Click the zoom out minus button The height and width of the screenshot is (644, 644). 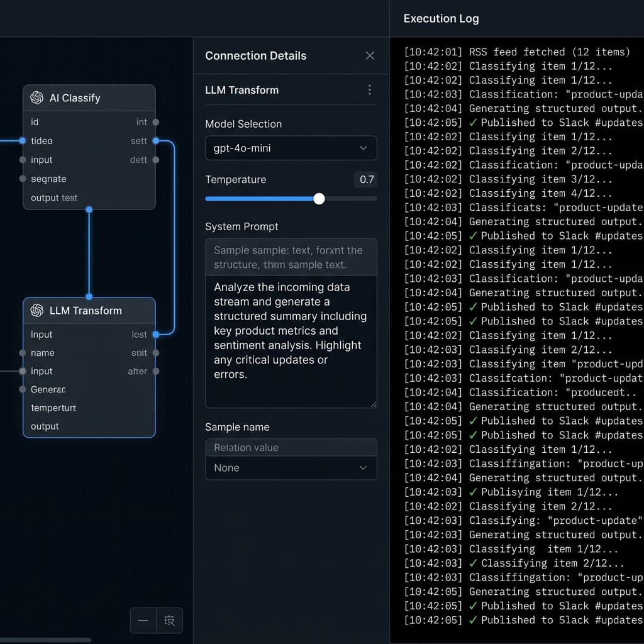pos(143,620)
